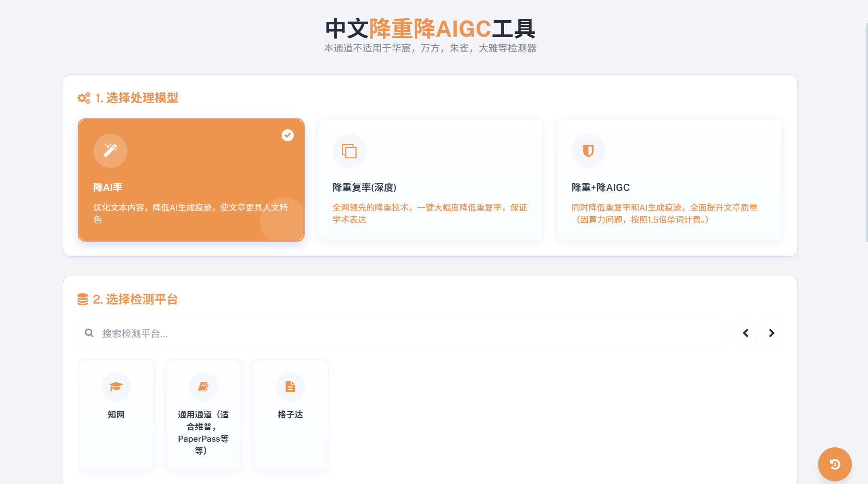Click the orange history button at bottom right

835,464
